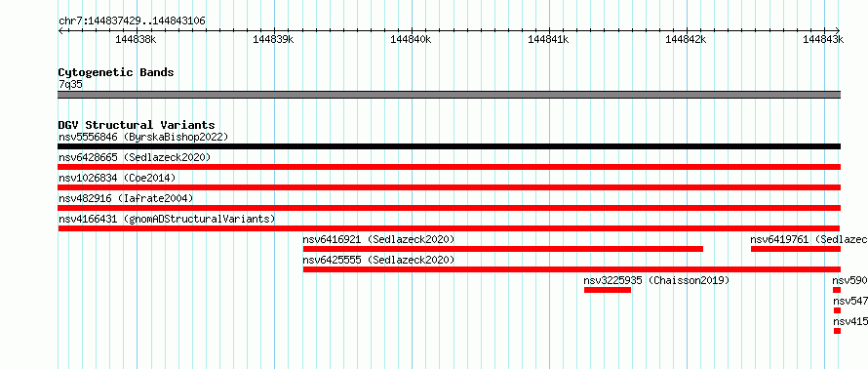868x369 pixels.
Task: Open the nsv1026834 Coe2014 label
Action: 117,178
